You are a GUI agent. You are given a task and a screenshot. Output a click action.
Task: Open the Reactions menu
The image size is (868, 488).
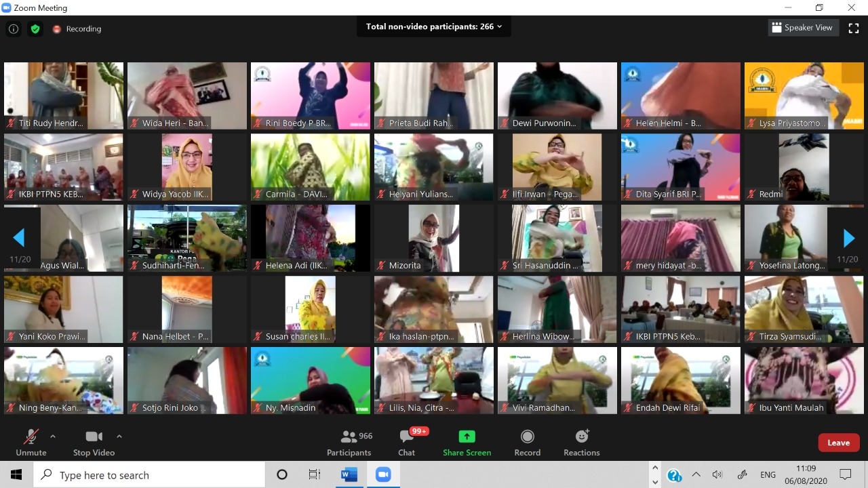[581, 443]
